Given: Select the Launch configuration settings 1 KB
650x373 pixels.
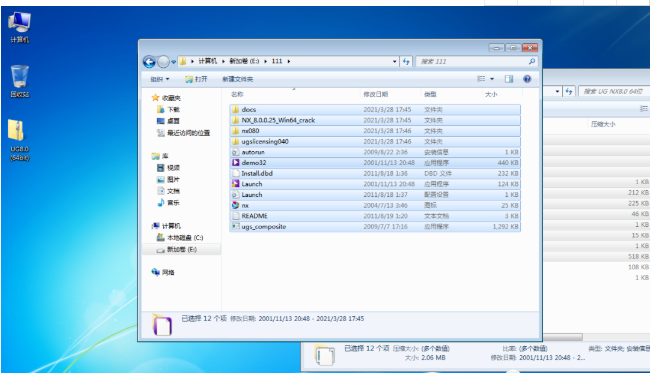Looking at the screenshot, I should point(375,195).
